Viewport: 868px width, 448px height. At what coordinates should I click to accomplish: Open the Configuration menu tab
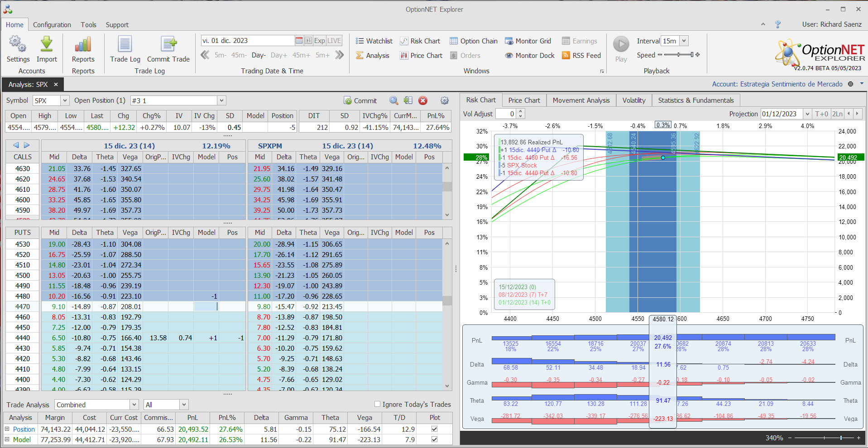click(52, 25)
